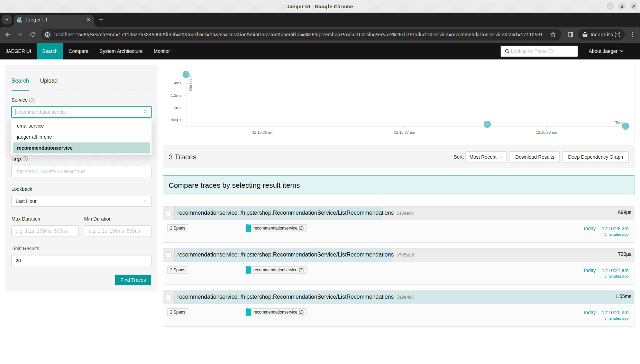This screenshot has width=640, height=364.
Task: Select checkbox for trace b7e5eb8
Action: tap(169, 255)
